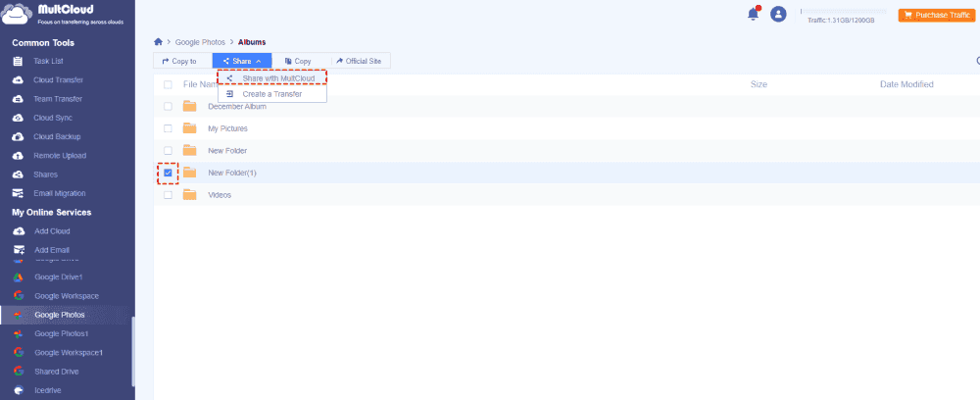The height and width of the screenshot is (400, 980).
Task: Select the Icedrive service icon
Action: click(19, 390)
